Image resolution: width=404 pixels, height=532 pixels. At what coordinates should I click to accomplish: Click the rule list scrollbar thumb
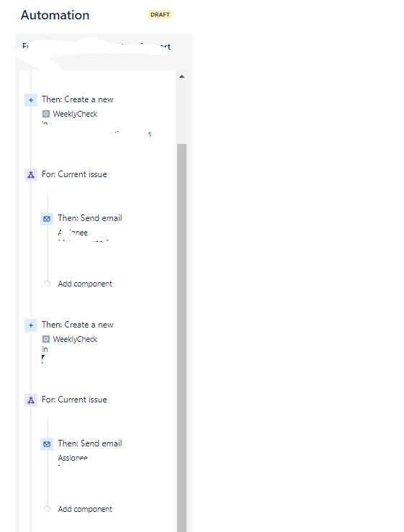[x=182, y=338]
